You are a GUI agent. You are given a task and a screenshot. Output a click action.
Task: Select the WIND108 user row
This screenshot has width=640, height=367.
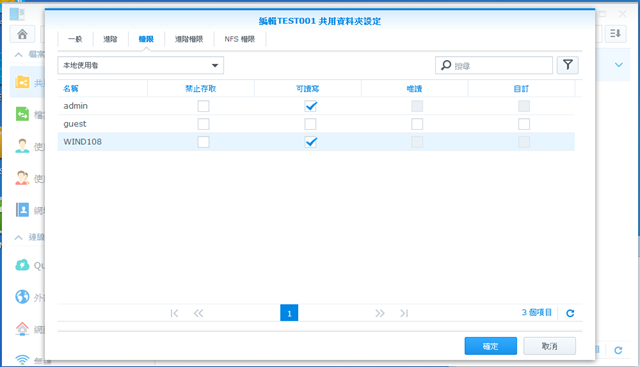point(316,142)
